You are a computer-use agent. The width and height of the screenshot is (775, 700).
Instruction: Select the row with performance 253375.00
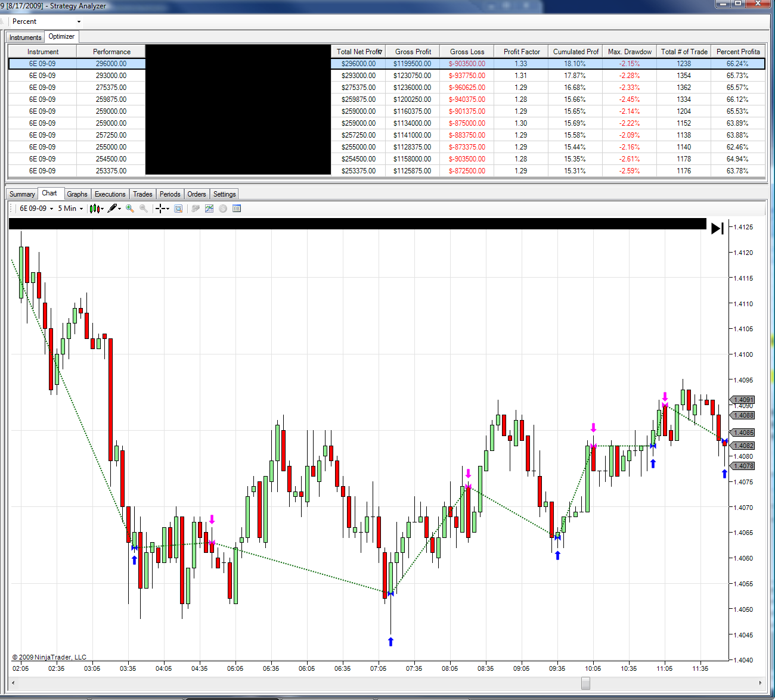pos(387,171)
